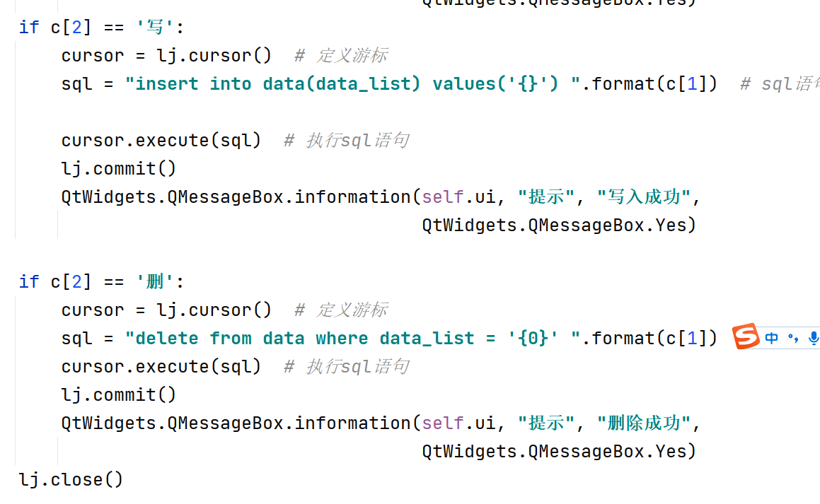Screen dimensions: 820x504
Task: Click the IME microphone voice input icon
Action: (x=813, y=338)
